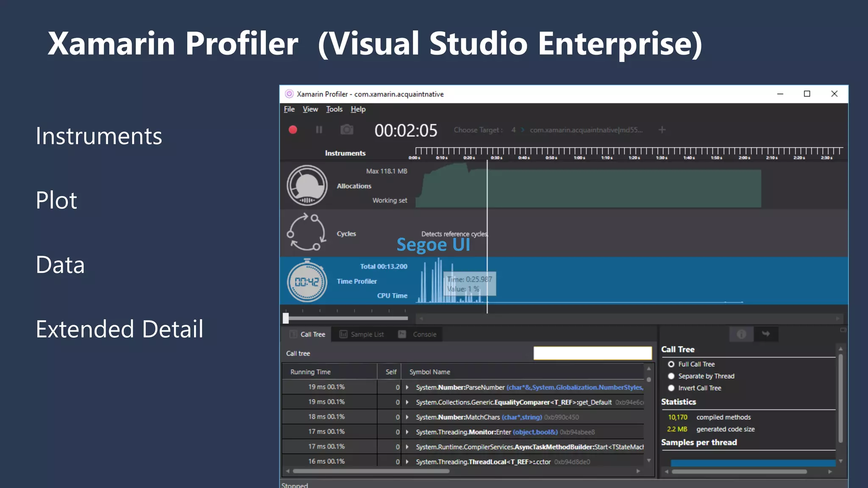Image resolution: width=868 pixels, height=488 pixels.
Task: Open the Help menu
Action: tap(358, 109)
